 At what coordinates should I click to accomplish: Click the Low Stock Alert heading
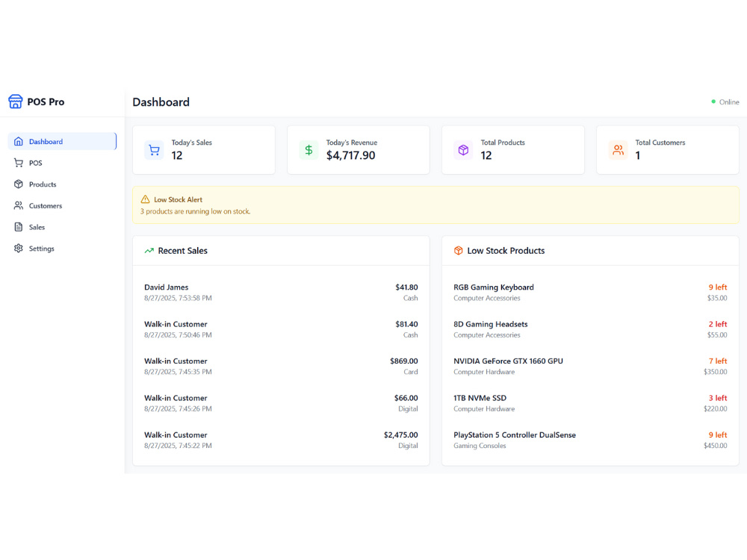[x=179, y=199]
